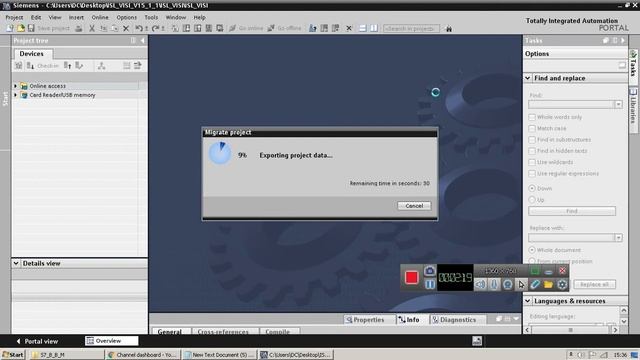
Task: Click the migration progress pie indicator
Action: pos(220,153)
